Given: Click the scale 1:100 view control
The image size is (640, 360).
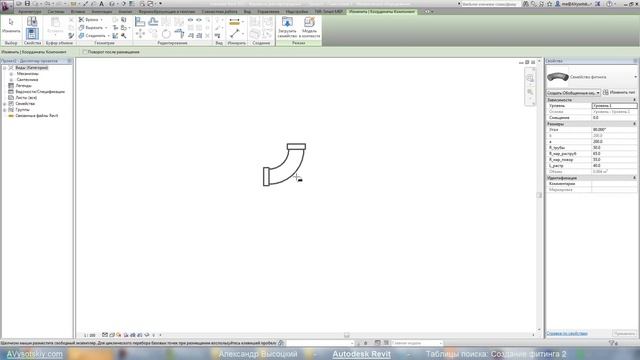Looking at the screenshot, I should 89,335.
